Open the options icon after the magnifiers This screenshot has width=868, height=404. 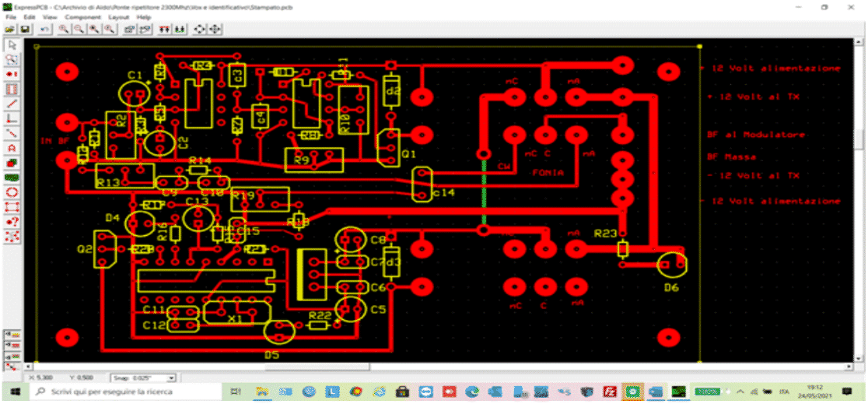click(x=130, y=30)
